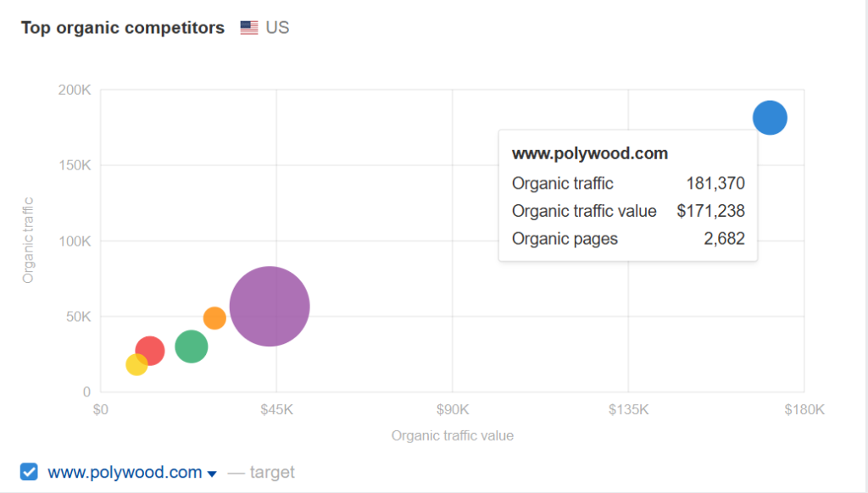Click the 50K y-axis label

coord(78,317)
